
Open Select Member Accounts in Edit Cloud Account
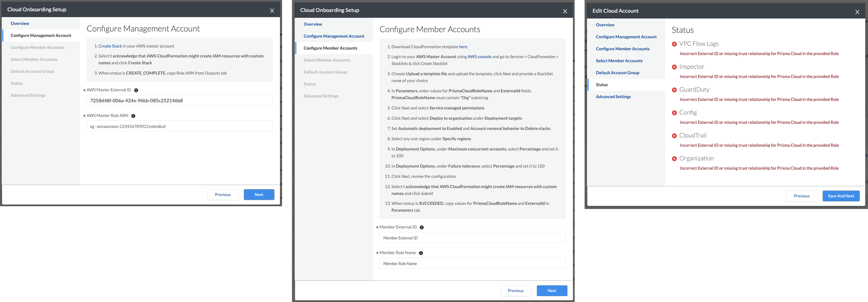[619, 61]
